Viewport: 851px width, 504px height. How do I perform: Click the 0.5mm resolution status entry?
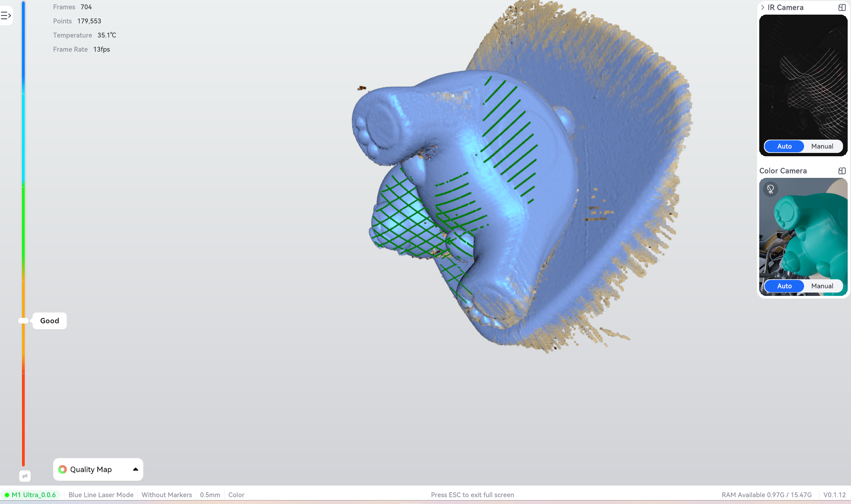210,495
